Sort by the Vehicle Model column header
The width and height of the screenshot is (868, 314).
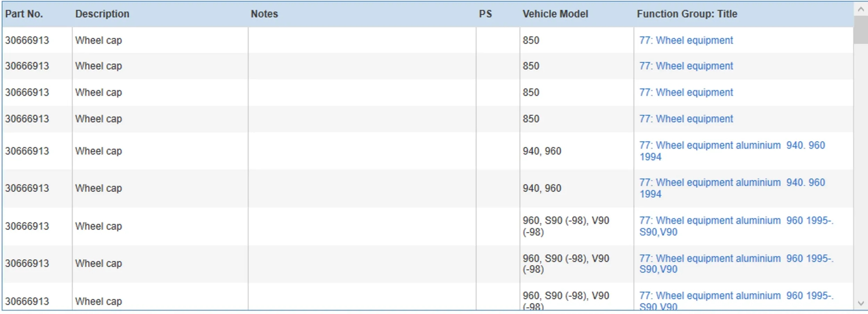[555, 14]
